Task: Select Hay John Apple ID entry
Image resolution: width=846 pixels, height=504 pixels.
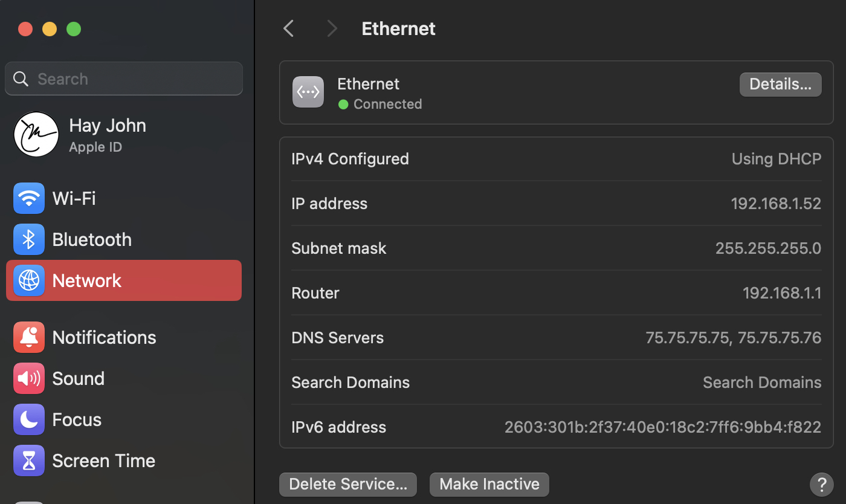Action: pos(108,134)
